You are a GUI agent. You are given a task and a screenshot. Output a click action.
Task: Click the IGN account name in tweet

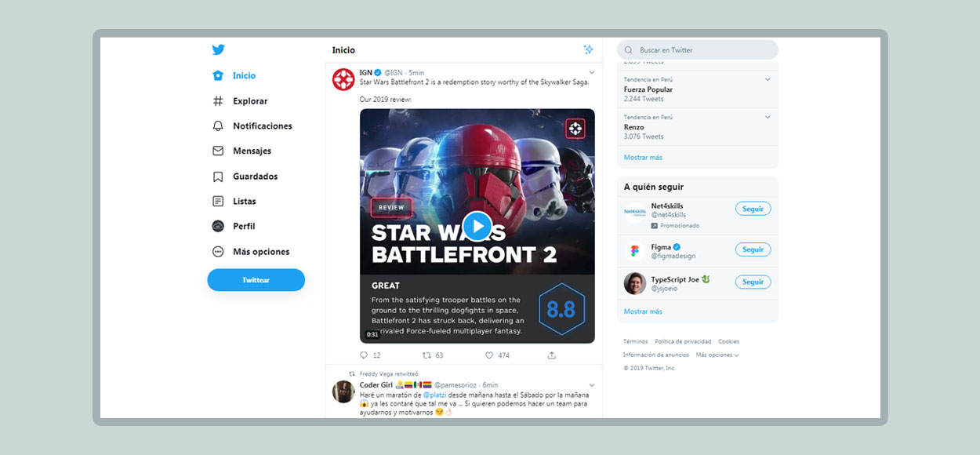(366, 73)
